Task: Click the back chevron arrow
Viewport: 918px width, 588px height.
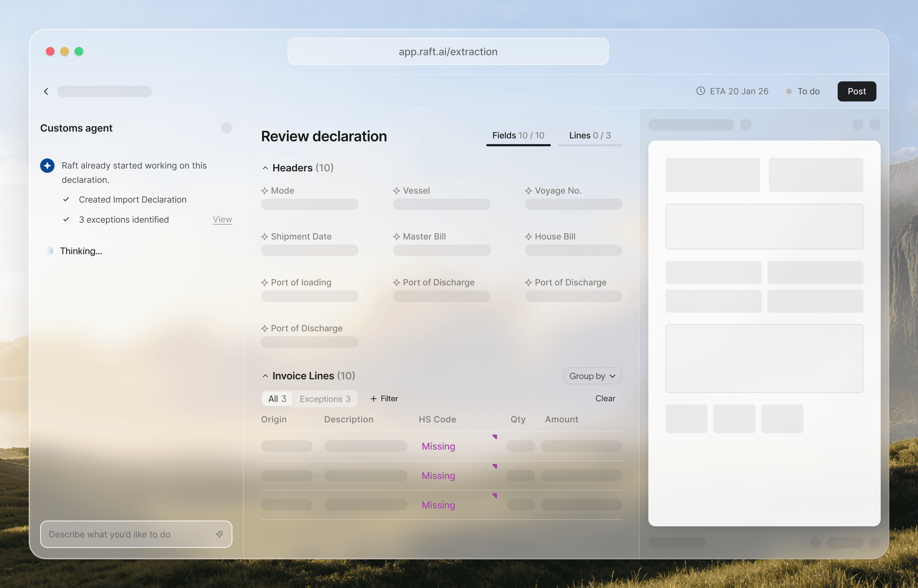Action: tap(46, 91)
